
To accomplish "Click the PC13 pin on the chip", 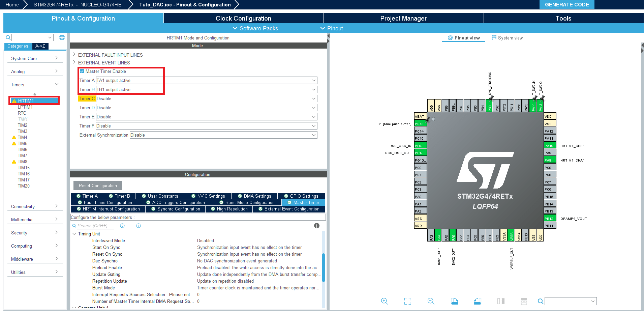I will point(421,124).
